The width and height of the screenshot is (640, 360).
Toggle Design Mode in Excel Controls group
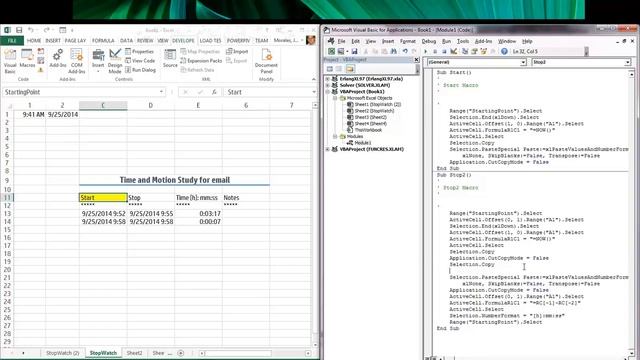(x=115, y=61)
